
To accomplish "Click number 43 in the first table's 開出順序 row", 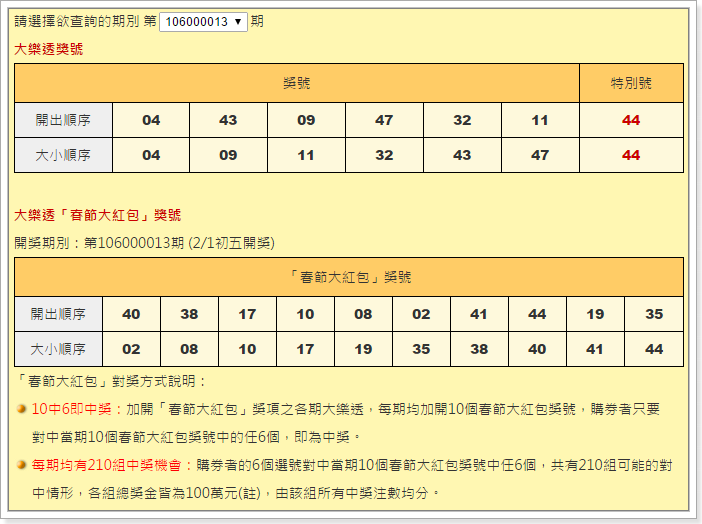I will pyautogui.click(x=228, y=120).
